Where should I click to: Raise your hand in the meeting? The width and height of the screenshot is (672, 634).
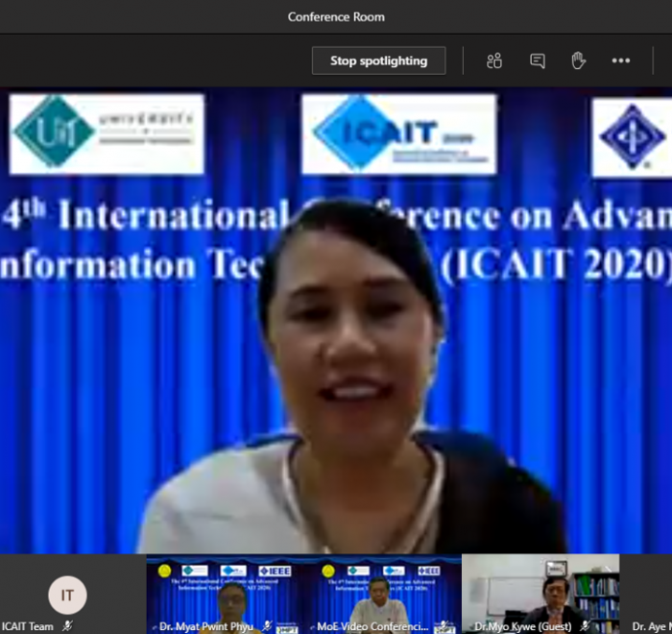point(579,61)
